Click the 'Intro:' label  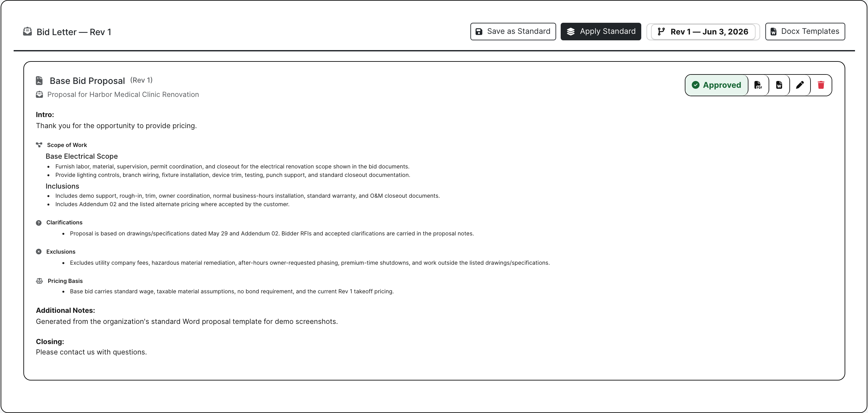45,115
